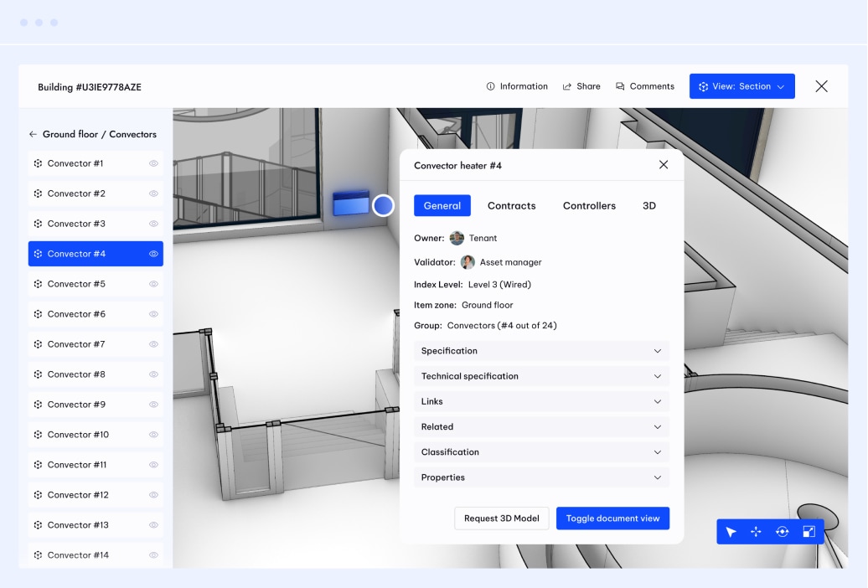Screen dimensions: 868x588
Task: Click the Convector #13 item icon
Action: click(38, 525)
